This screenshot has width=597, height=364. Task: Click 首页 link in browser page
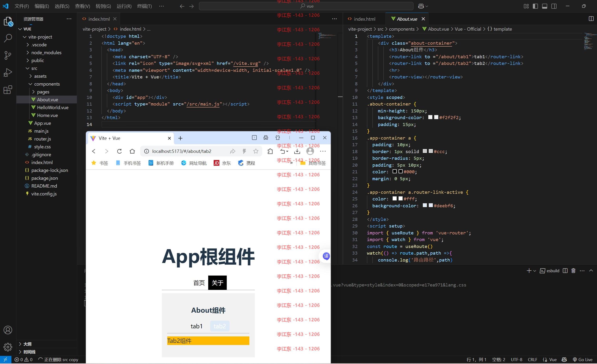[199, 283]
